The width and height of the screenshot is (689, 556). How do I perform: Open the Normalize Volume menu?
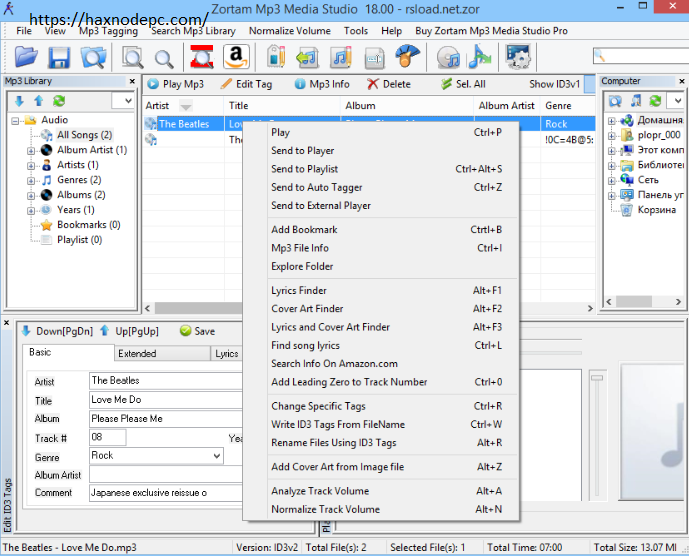290,31
